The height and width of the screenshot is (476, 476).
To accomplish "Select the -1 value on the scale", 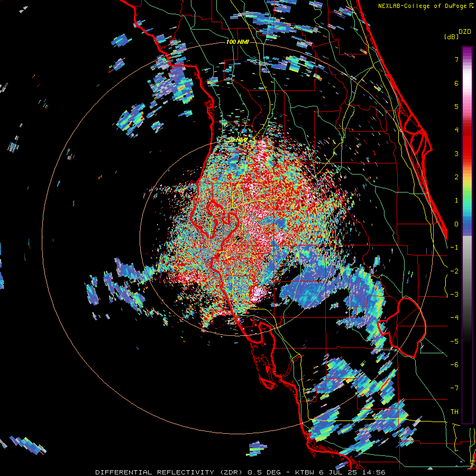I will pos(454,248).
